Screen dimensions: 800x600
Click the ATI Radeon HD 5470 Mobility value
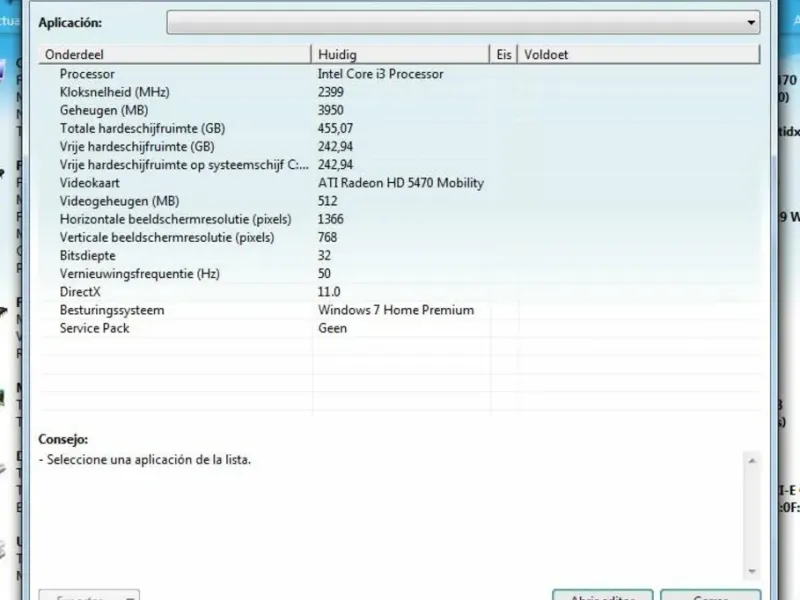(x=401, y=183)
